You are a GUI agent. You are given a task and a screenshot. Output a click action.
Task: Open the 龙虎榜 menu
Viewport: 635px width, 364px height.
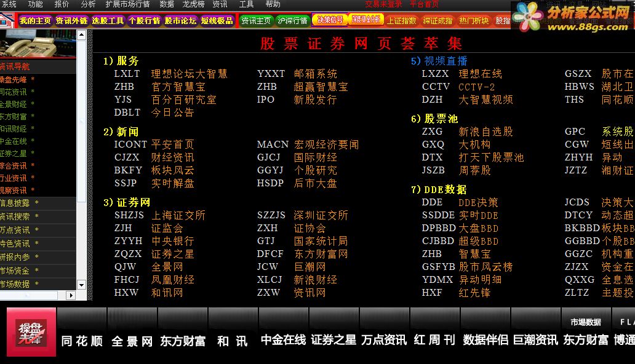tap(193, 4)
